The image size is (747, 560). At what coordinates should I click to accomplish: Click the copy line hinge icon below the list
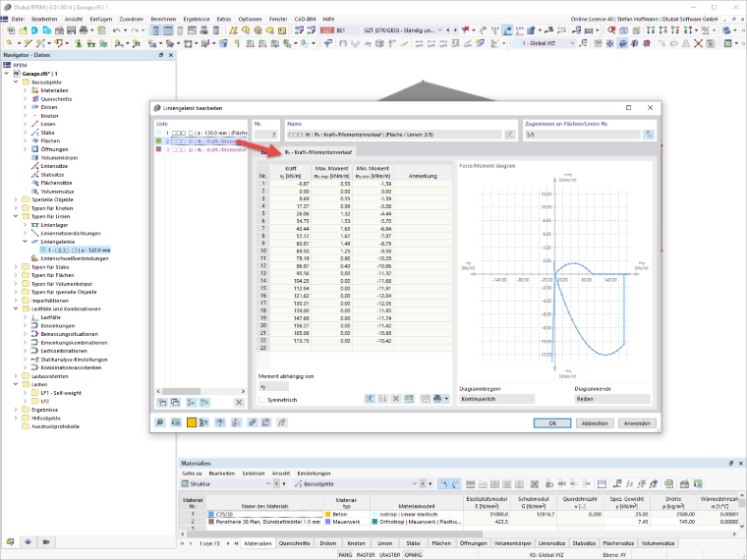pos(175,403)
